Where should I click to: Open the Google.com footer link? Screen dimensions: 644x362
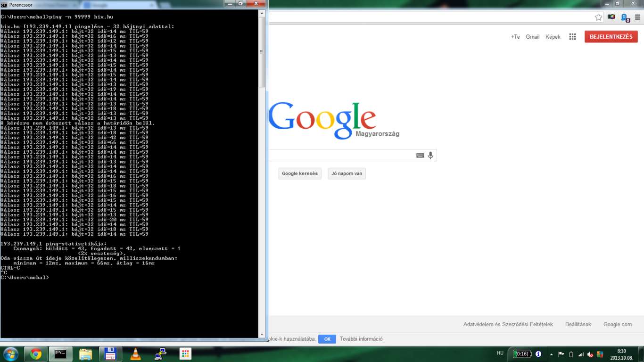click(618, 324)
